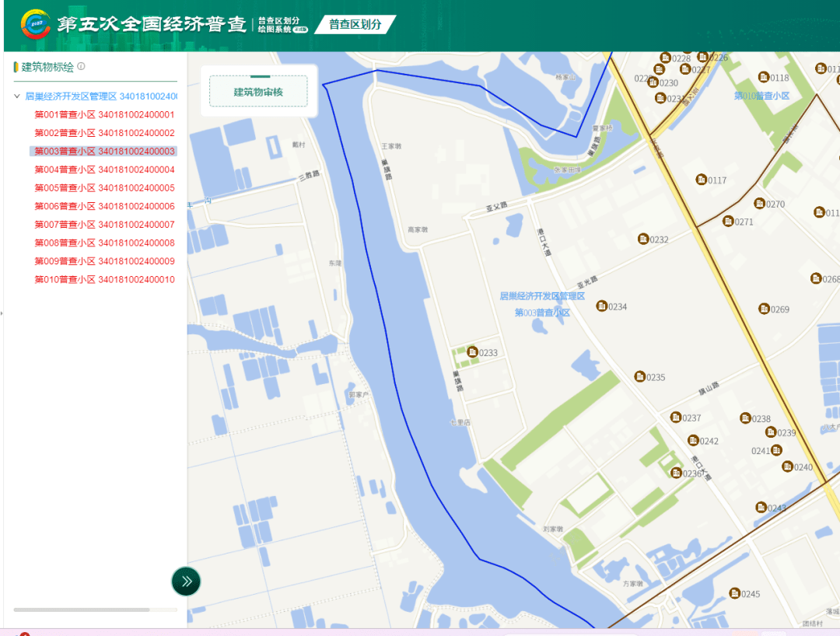Click building marker 0236
The image size is (840, 636).
coord(677,473)
